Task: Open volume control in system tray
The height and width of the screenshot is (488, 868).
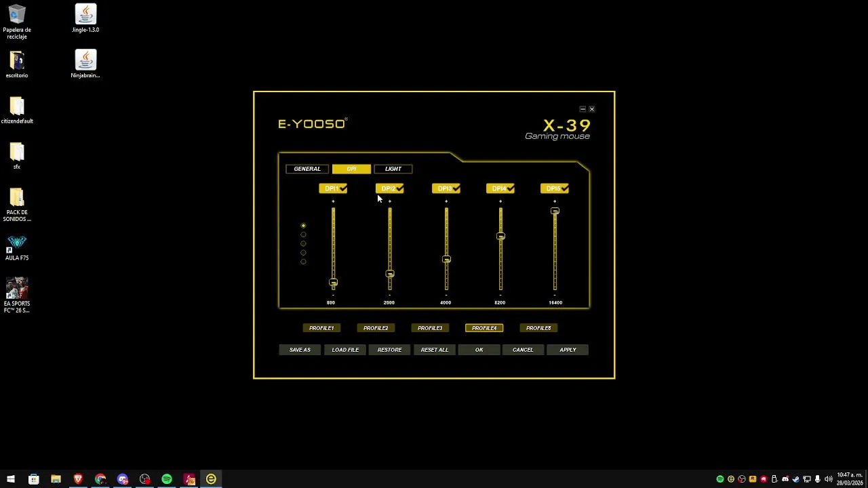Action: (829, 479)
